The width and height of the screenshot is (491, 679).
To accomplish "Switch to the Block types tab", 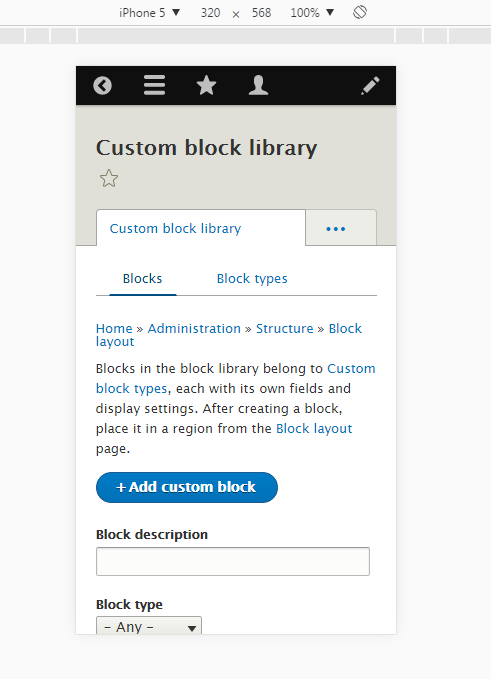I will click(252, 278).
